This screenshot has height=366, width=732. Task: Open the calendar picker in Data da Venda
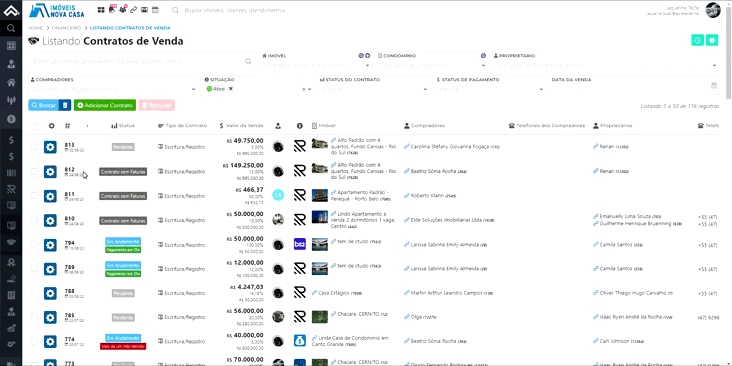(x=714, y=86)
